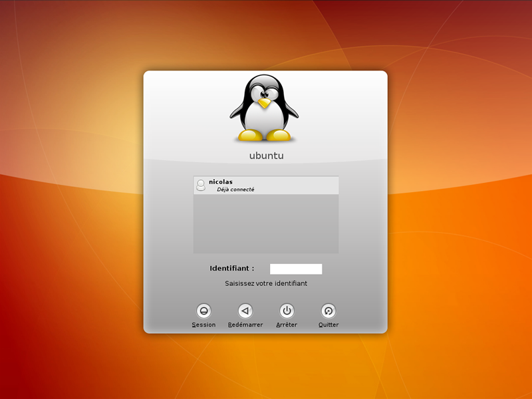Click "Saisissez votre identifiant" hint text
Viewport: 532px width, 399px height.
click(266, 283)
